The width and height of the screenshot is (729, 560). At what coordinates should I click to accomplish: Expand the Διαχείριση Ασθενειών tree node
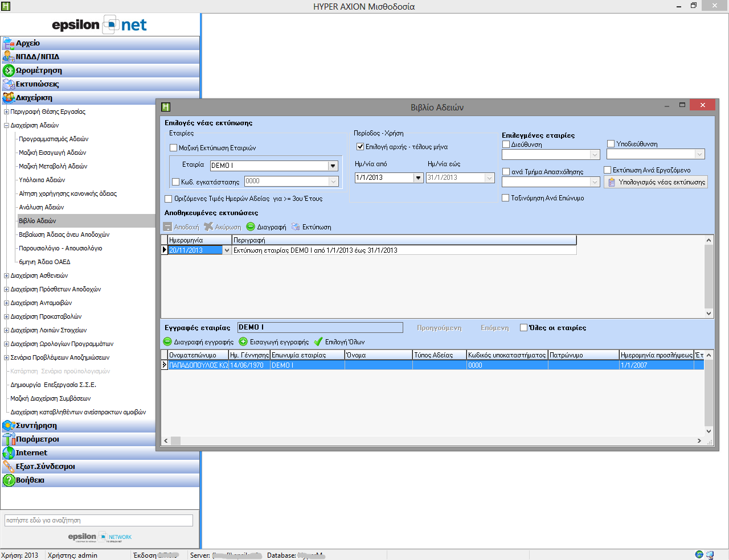(6, 275)
